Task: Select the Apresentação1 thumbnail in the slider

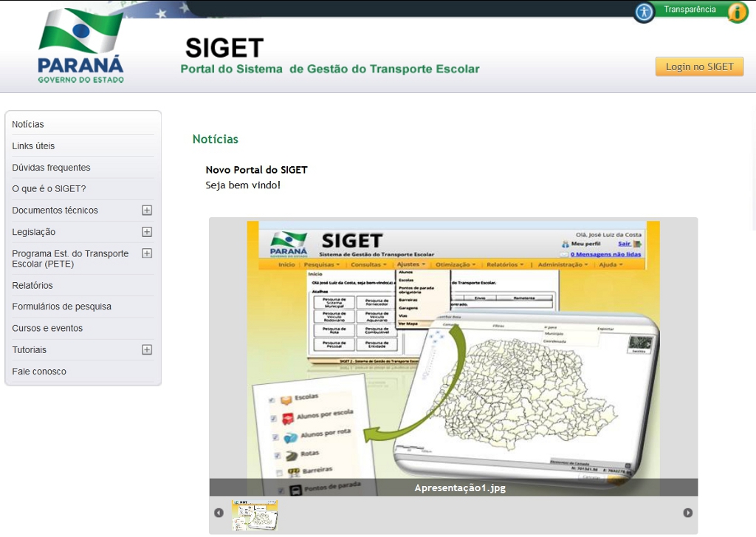Action: pos(255,516)
